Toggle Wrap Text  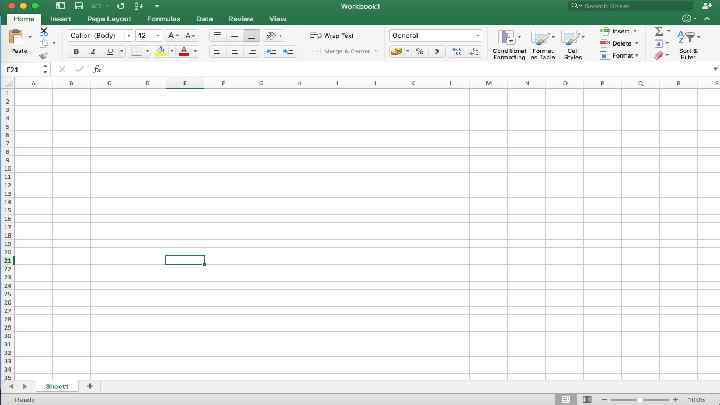tap(332, 35)
